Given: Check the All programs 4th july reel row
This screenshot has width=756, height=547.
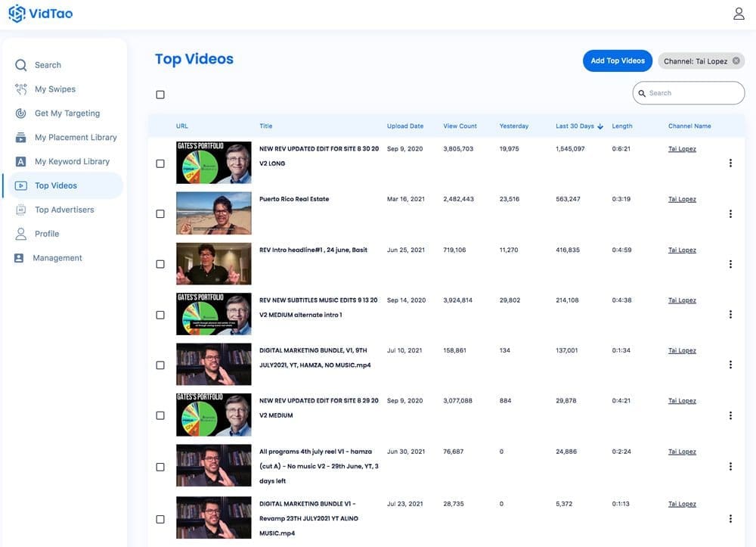Looking at the screenshot, I should point(160,467).
